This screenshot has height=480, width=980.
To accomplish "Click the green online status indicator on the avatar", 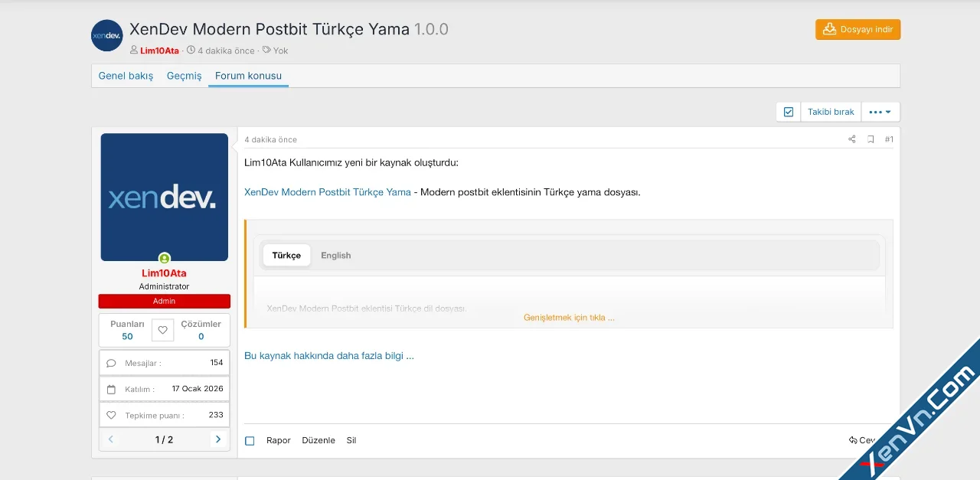I will pos(164,259).
